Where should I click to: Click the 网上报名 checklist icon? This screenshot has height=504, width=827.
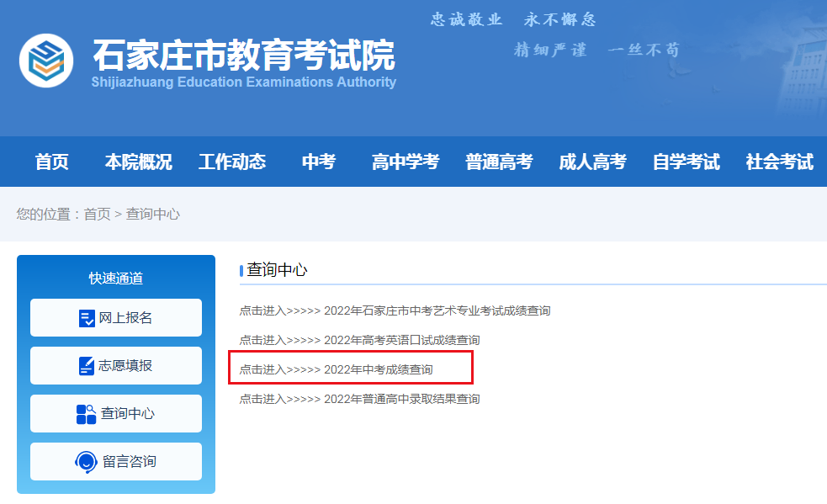(x=87, y=318)
